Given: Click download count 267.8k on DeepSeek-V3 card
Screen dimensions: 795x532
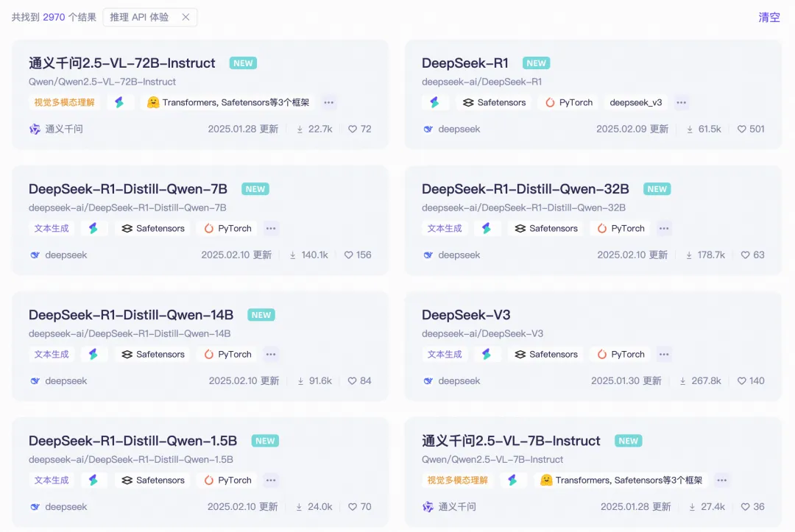Looking at the screenshot, I should point(700,381).
